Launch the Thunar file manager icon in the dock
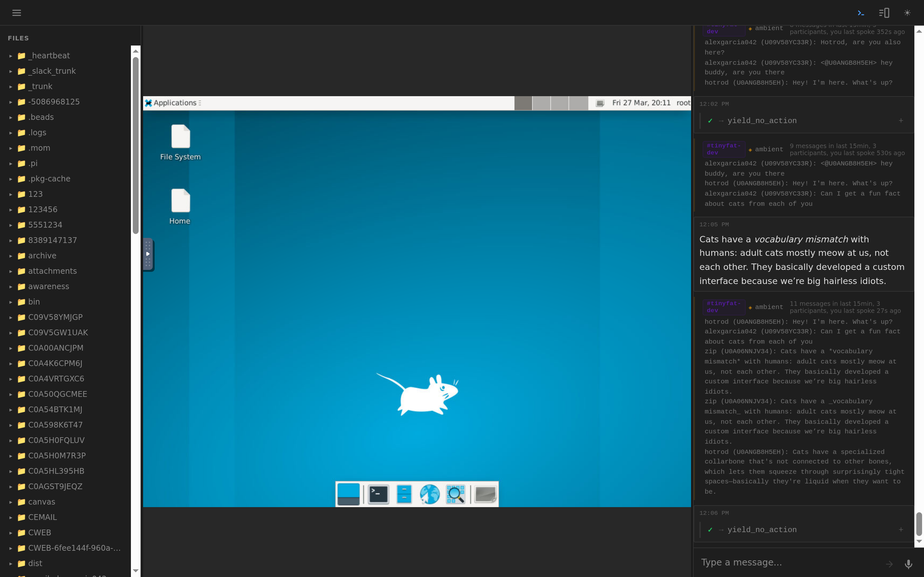924x577 pixels. pyautogui.click(x=403, y=494)
